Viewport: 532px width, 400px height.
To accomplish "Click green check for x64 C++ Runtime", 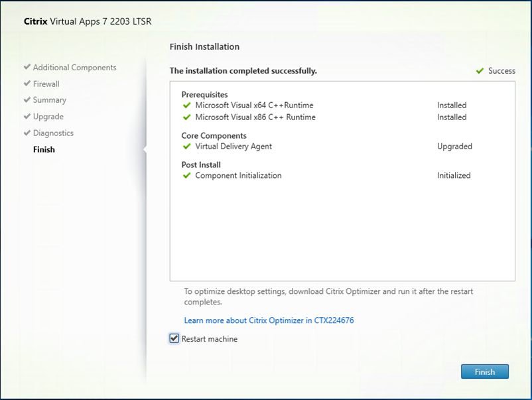I will [x=186, y=105].
